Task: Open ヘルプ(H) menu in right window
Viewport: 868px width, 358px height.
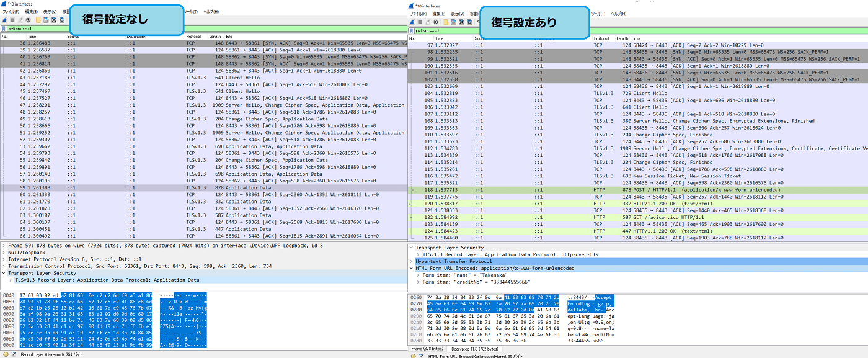Action: [x=619, y=14]
